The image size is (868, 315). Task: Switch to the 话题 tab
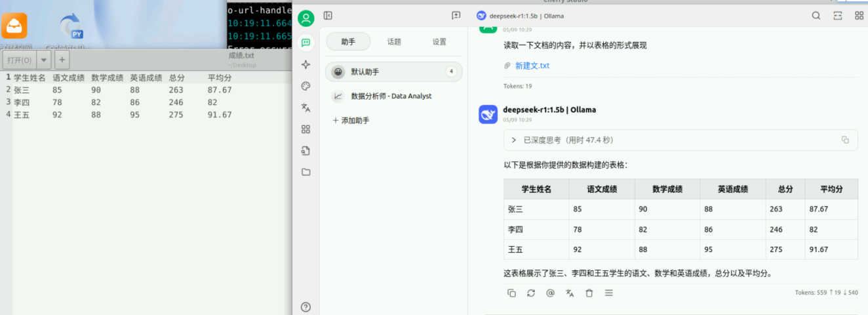tap(394, 41)
